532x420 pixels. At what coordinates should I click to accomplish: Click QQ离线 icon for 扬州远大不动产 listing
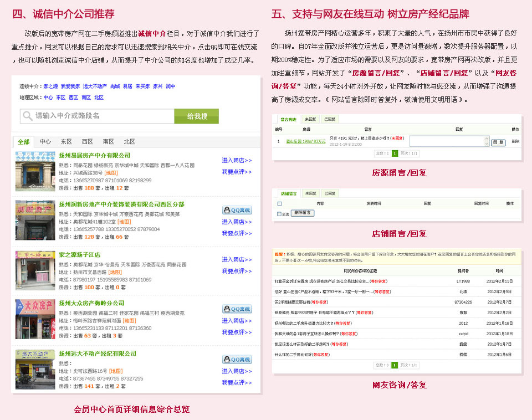point(237,359)
